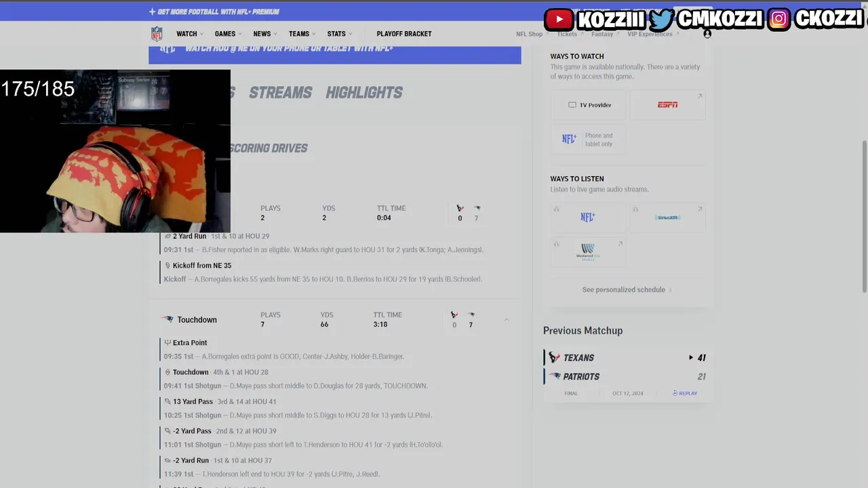868x488 pixels.
Task: Click the ESPN card external link arrow
Action: 700,96
